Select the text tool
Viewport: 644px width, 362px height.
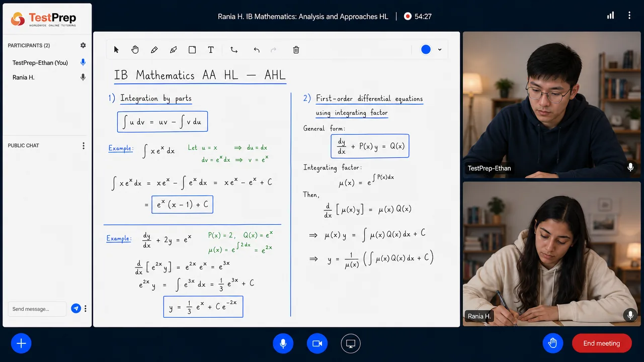pyautogui.click(x=211, y=50)
